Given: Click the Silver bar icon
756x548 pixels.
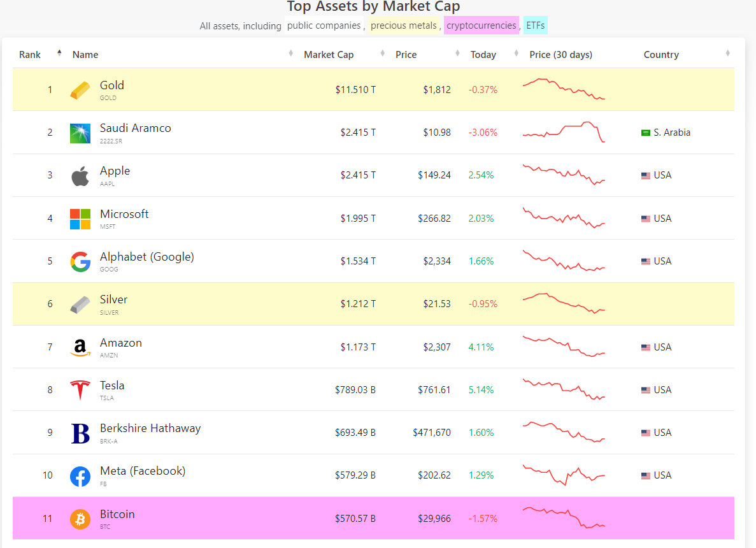Looking at the screenshot, I should pos(80,305).
